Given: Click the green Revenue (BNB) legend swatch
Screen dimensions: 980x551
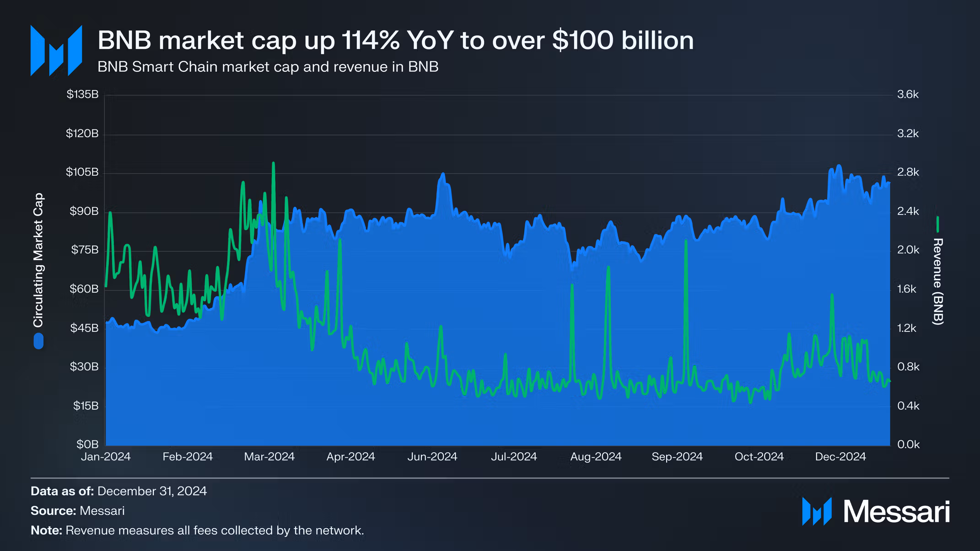Looking at the screenshot, I should tap(937, 225).
